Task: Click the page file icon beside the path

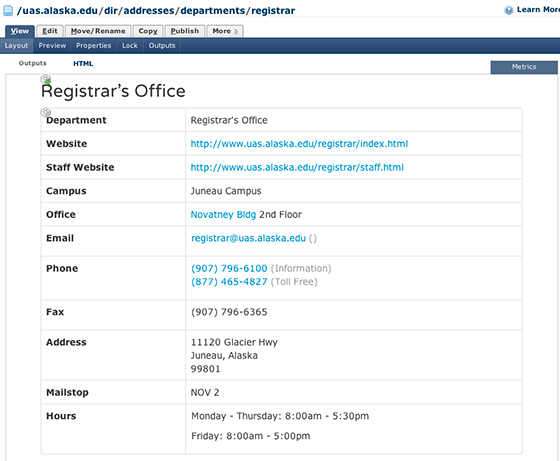Action: (8, 10)
